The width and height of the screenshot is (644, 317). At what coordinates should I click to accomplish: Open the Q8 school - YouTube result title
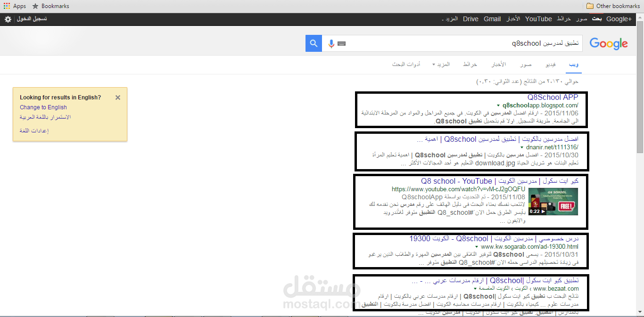pyautogui.click(x=500, y=181)
